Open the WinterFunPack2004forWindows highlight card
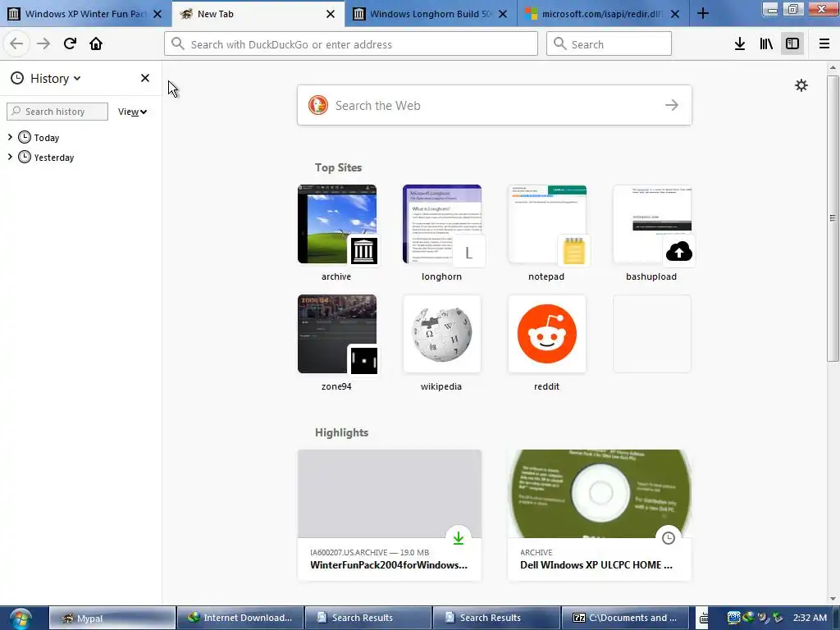This screenshot has width=840, height=630. pyautogui.click(x=390, y=515)
